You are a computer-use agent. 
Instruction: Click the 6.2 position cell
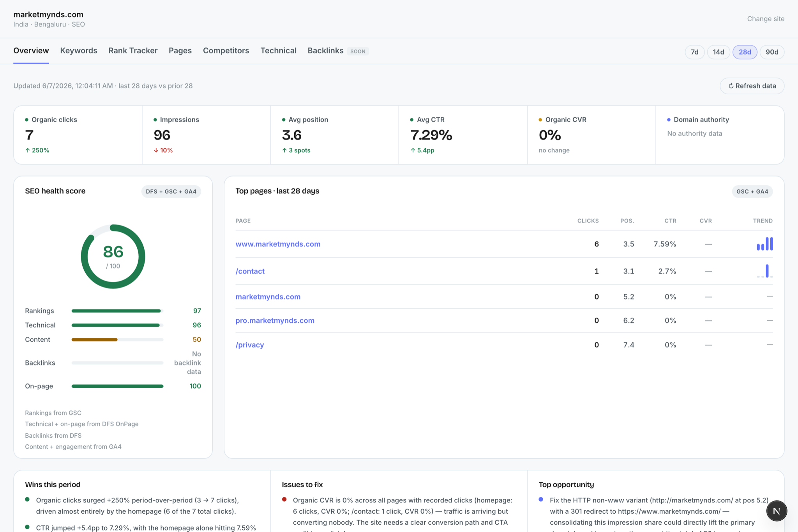point(629,320)
